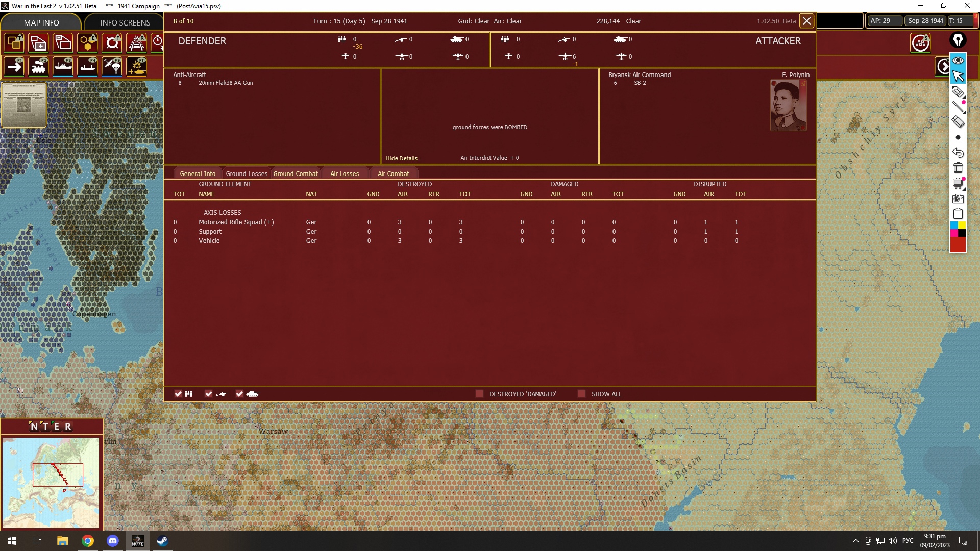
Task: Click the 20mm Flak38 AA Gun entry
Action: [x=226, y=83]
